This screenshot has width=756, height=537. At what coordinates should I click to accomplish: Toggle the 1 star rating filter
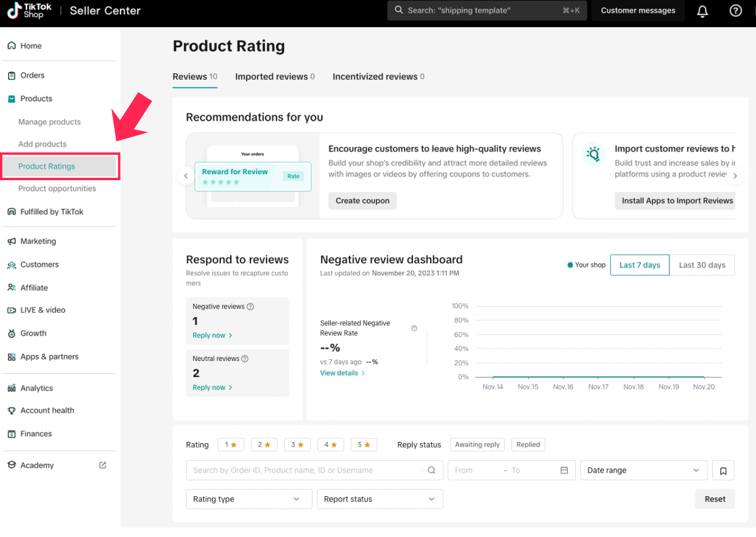(231, 445)
